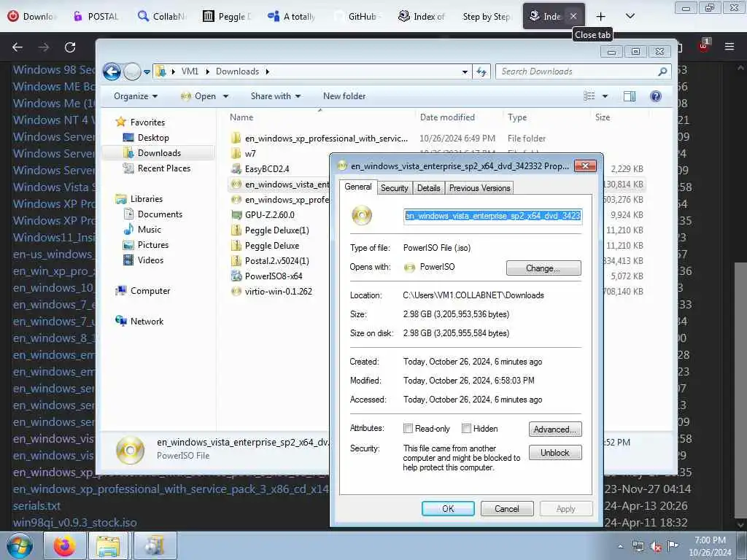
Task: Open the Videos library
Action: point(150,260)
